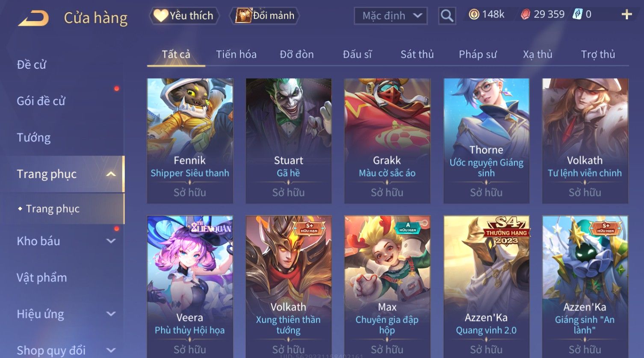The image size is (644, 358).
Task: Expand the Kho báu sidebar section
Action: pos(111,241)
